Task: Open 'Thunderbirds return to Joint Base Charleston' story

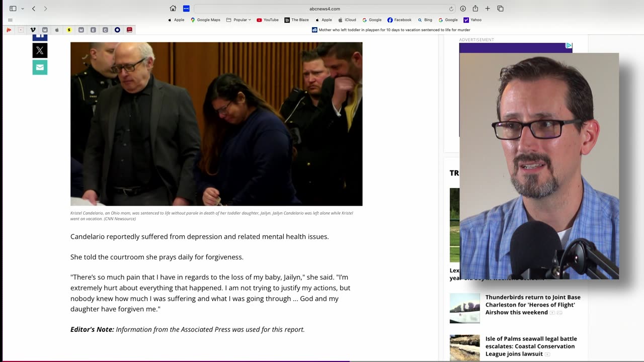Action: (x=533, y=305)
